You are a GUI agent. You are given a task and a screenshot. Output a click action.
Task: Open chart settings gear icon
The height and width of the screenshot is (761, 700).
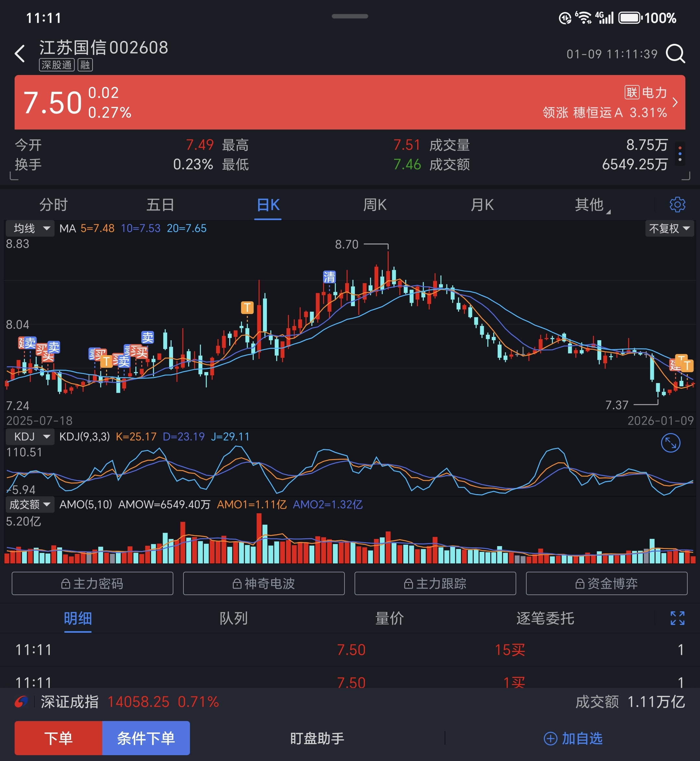pyautogui.click(x=677, y=205)
